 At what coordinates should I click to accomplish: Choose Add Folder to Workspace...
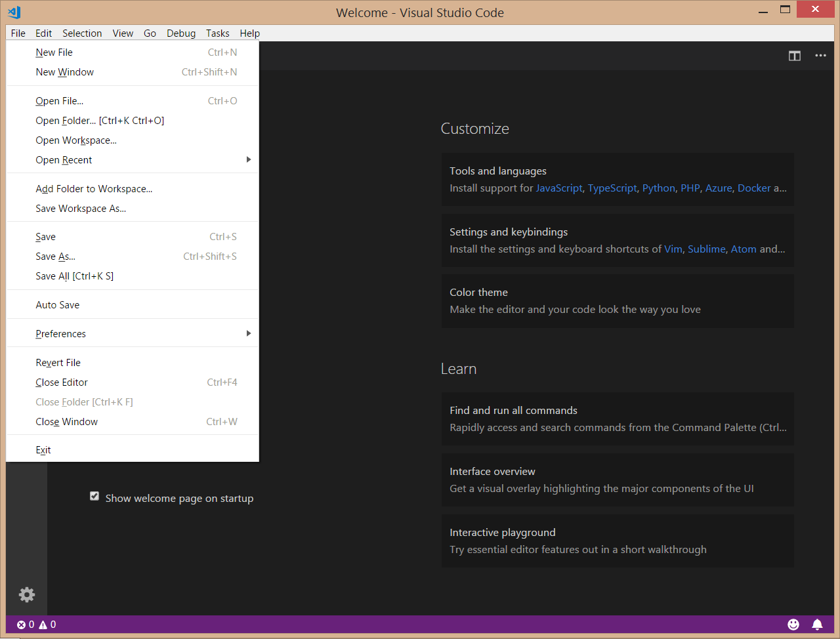(x=133, y=189)
